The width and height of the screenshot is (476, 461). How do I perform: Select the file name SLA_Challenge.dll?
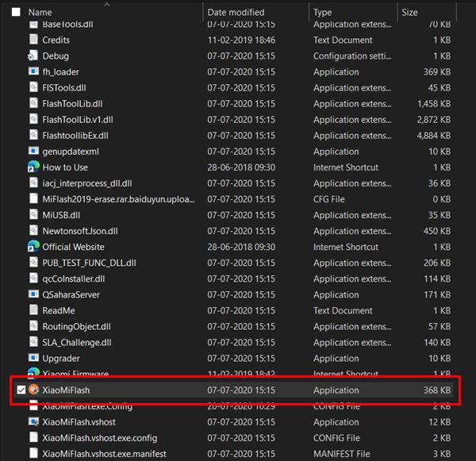point(77,343)
